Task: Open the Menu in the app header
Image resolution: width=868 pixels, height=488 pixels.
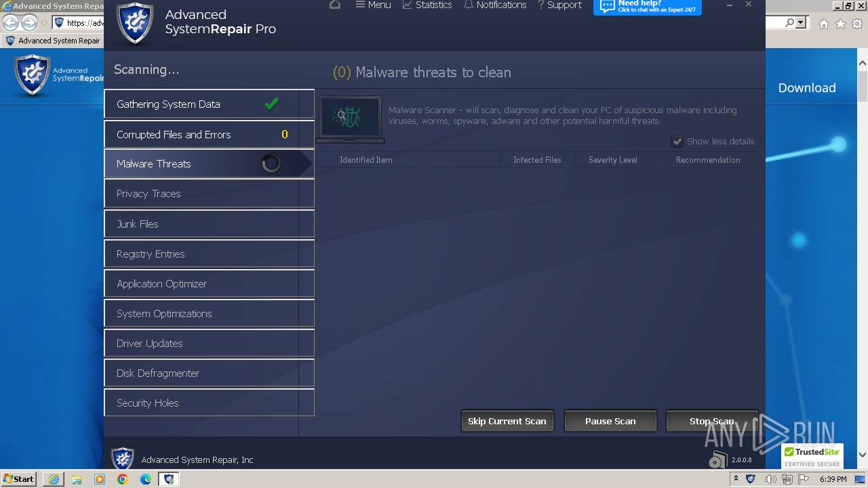Action: (x=373, y=5)
